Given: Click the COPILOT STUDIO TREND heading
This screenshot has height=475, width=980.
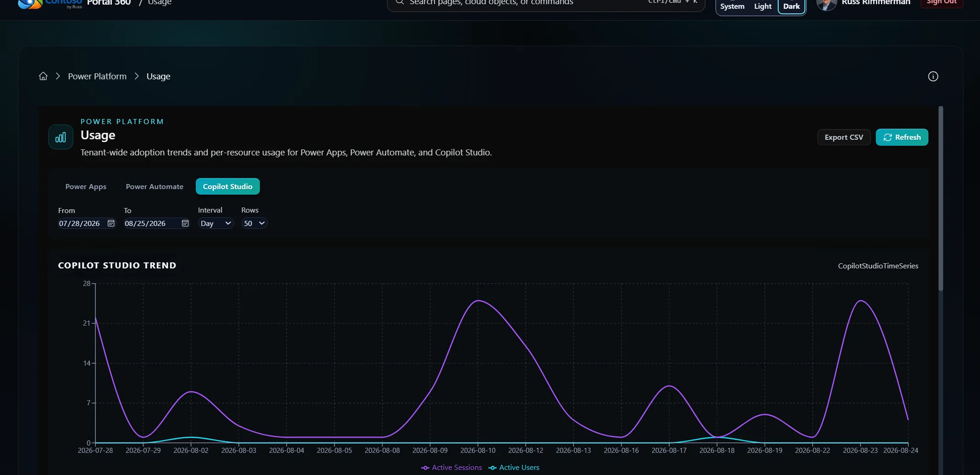Looking at the screenshot, I should pyautogui.click(x=117, y=266).
